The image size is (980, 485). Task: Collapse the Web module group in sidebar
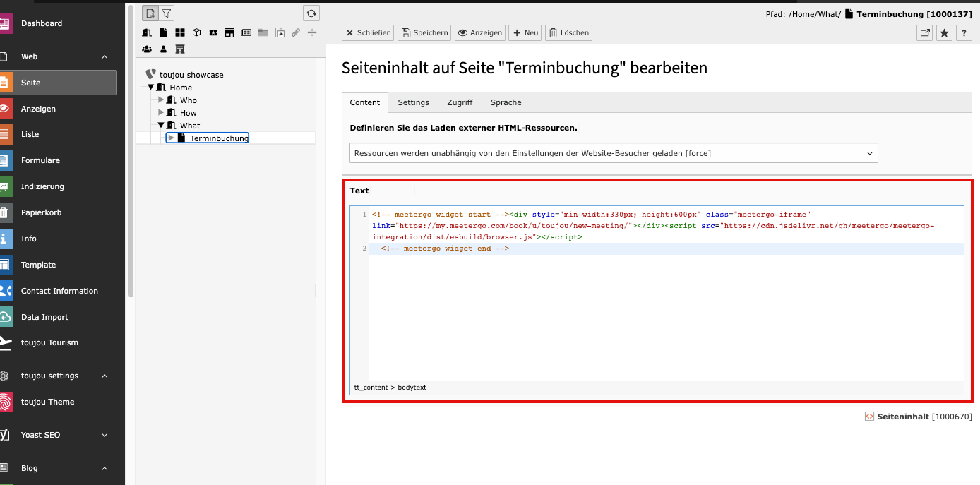104,56
